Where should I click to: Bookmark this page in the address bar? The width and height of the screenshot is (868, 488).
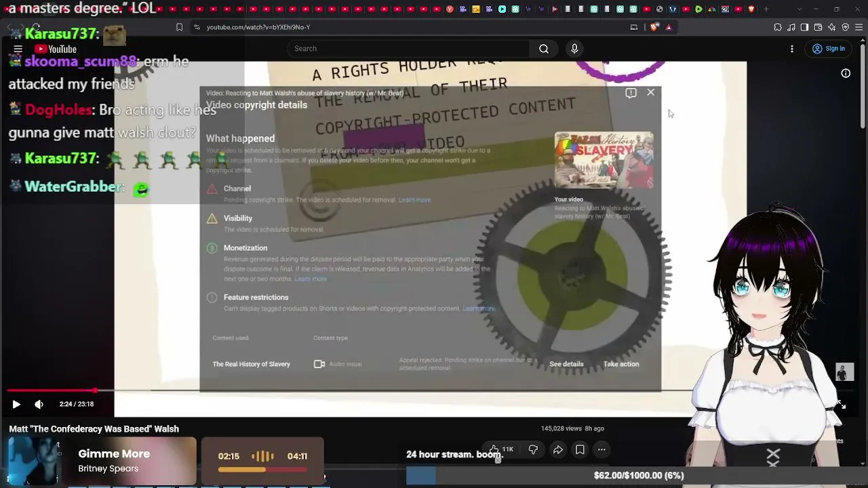pos(179,27)
